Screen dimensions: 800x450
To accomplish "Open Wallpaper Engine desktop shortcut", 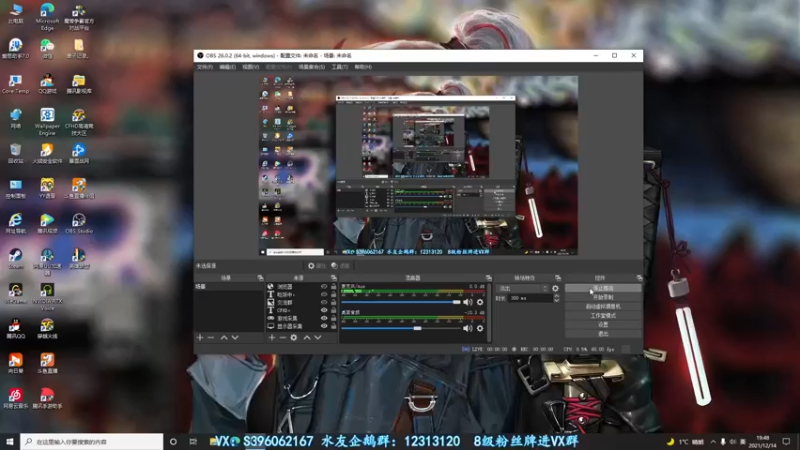I will [x=47, y=121].
